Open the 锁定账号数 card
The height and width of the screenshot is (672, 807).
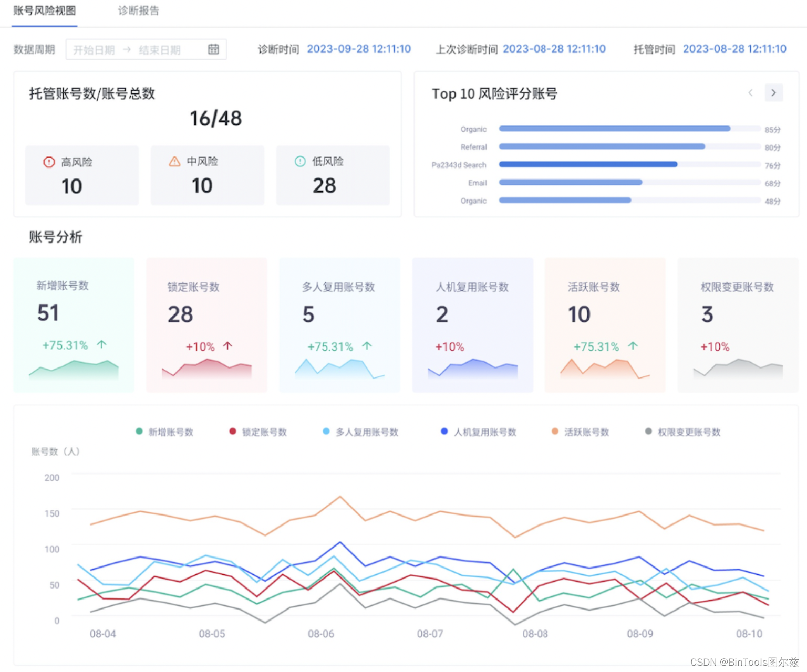tap(206, 325)
